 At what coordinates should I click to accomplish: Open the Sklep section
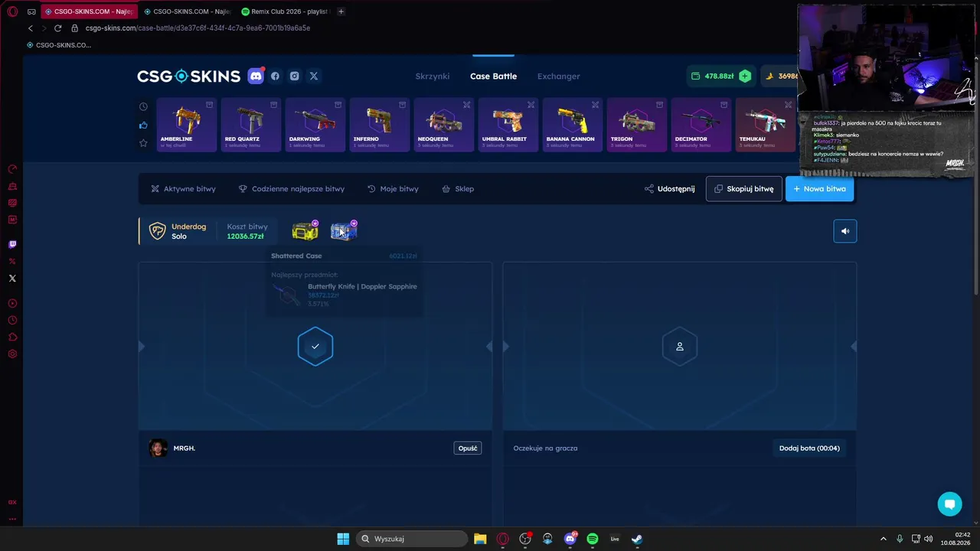[x=458, y=189]
